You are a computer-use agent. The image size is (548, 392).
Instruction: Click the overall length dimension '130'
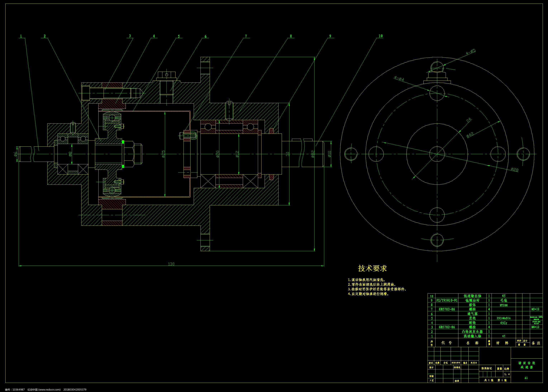point(171,264)
